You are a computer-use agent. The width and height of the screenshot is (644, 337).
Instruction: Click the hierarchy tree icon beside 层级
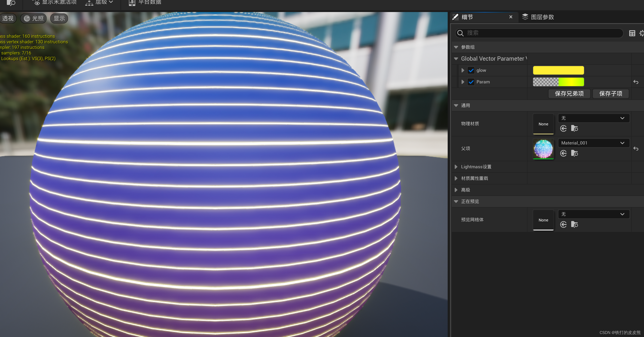click(89, 3)
